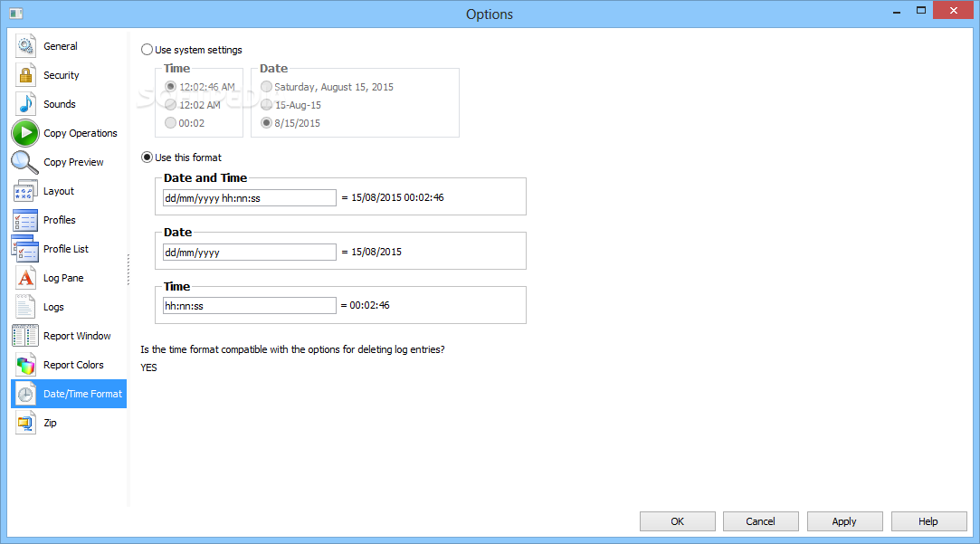Choose Saturday, August 15, 2015 date format
This screenshot has height=544, width=980.
(327, 87)
